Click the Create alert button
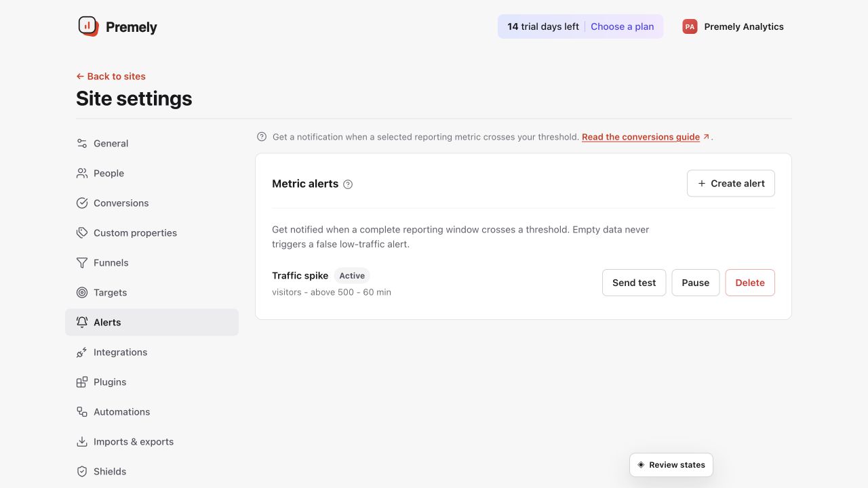 click(731, 184)
